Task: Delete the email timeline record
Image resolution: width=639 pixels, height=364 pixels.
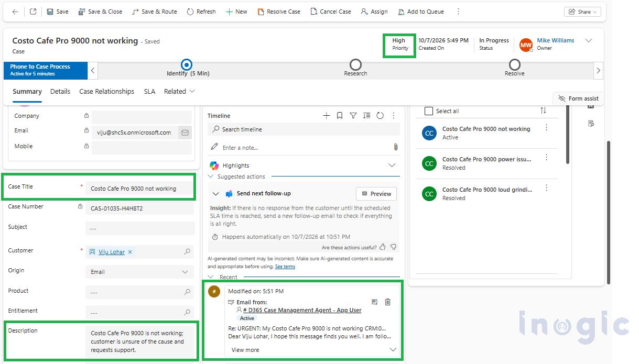Action: (x=388, y=302)
